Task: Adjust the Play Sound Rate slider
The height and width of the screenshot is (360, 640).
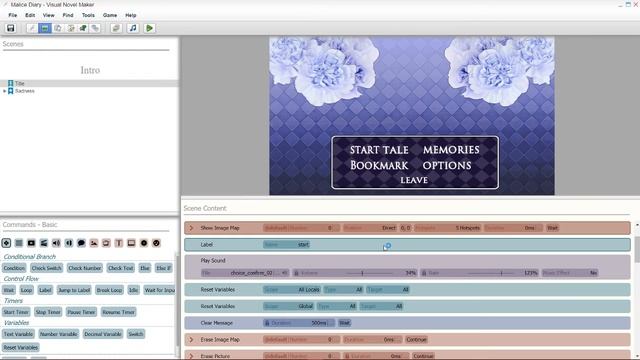Action: click(501, 273)
